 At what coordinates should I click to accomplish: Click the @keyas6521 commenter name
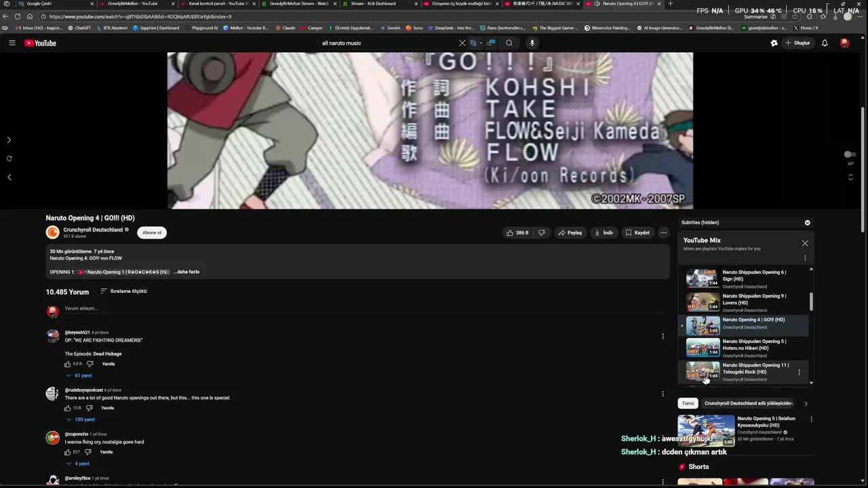tap(77, 333)
